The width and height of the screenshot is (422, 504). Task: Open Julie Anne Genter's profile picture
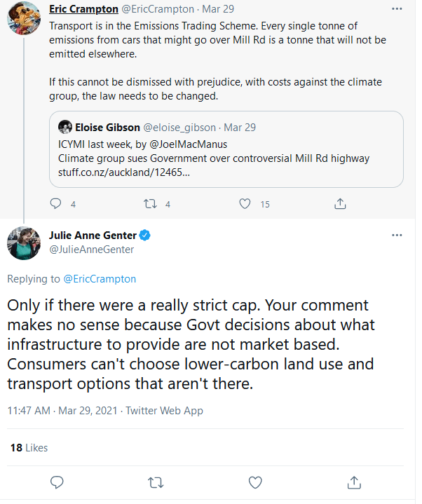coord(23,243)
